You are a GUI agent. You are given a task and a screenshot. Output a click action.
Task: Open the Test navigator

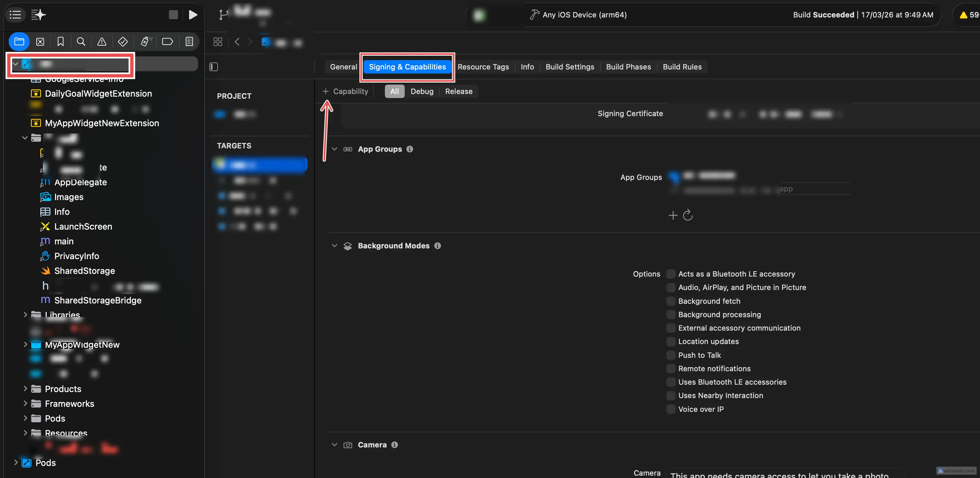[x=122, y=41]
